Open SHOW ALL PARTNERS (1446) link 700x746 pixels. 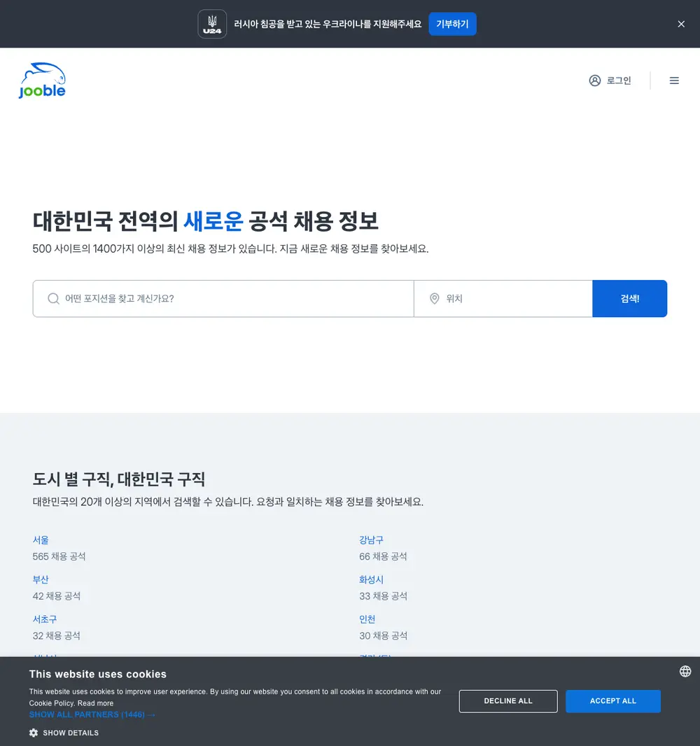point(92,715)
